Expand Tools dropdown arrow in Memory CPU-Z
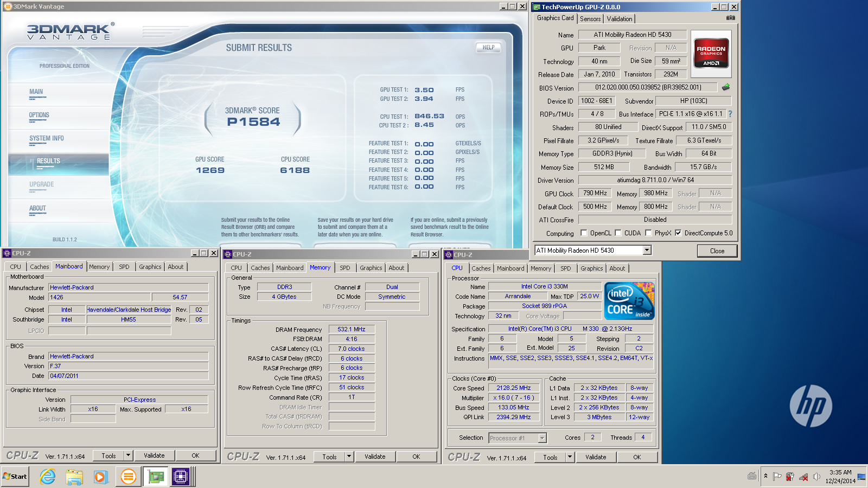Image resolution: width=868 pixels, height=488 pixels. [x=349, y=457]
